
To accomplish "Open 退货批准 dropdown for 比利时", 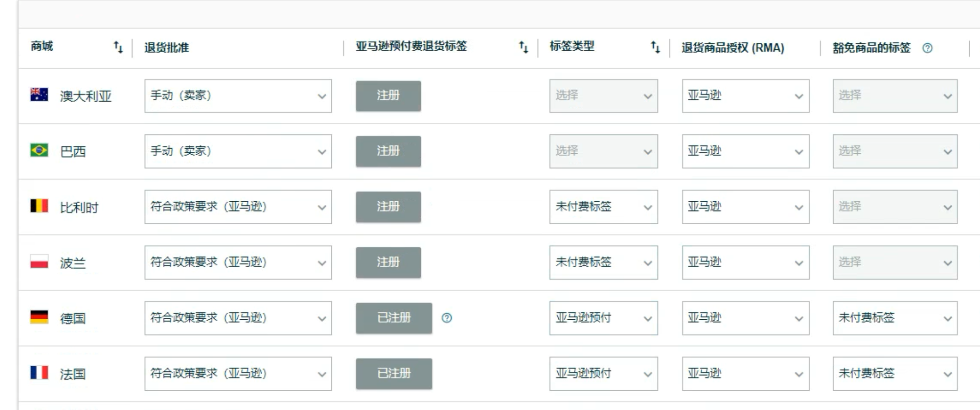I will (x=238, y=207).
